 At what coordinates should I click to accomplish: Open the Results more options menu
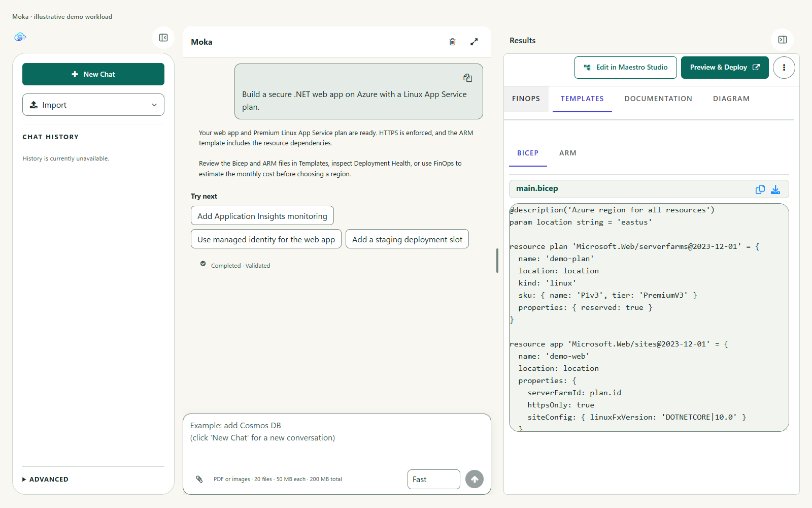coord(784,68)
